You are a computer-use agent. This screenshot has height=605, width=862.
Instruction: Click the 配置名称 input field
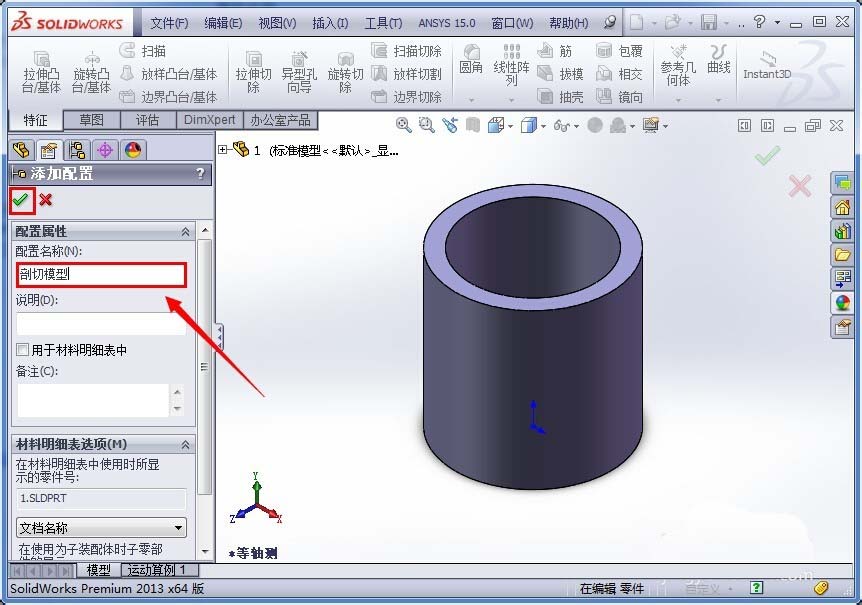pyautogui.click(x=101, y=274)
